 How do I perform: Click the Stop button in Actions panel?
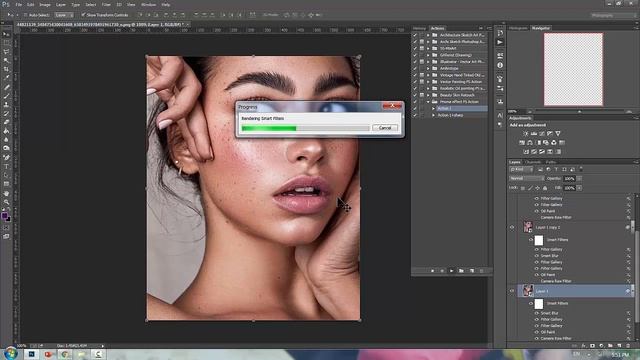pos(433,271)
